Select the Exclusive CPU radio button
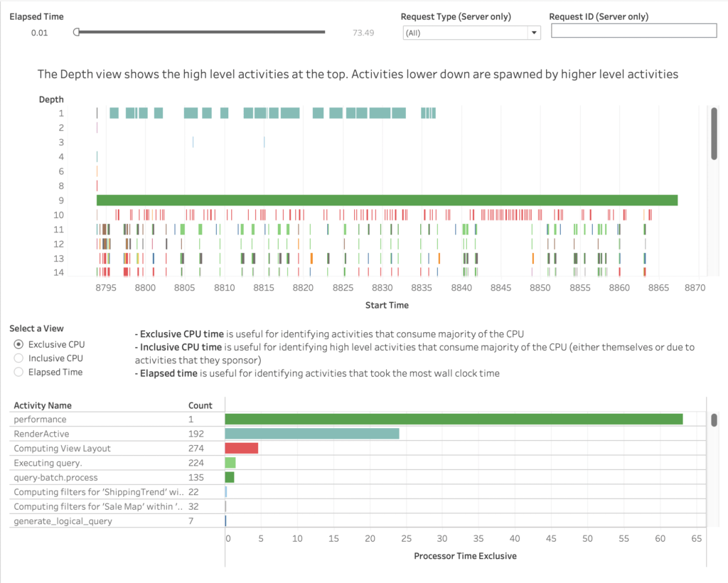Viewport: 728px width, 583px height. (x=19, y=344)
